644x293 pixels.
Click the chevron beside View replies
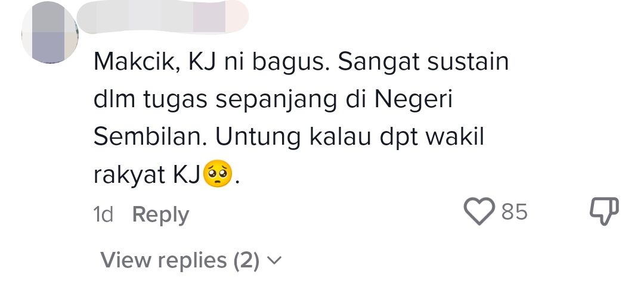tap(274, 260)
